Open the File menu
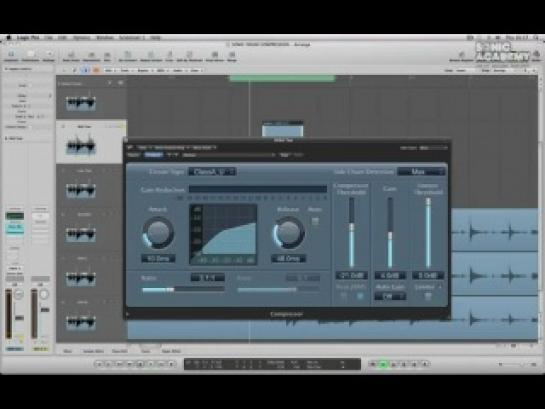The height and width of the screenshot is (409, 545). [48, 38]
